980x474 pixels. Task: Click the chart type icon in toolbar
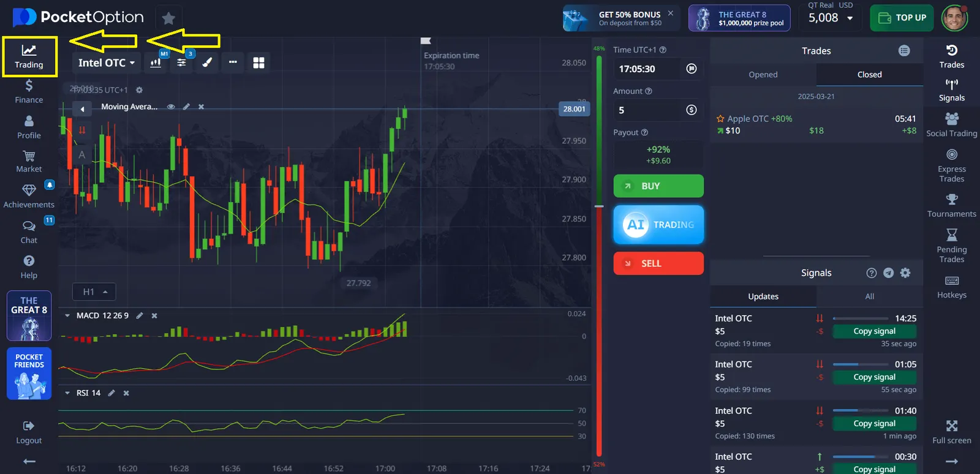pyautogui.click(x=156, y=62)
